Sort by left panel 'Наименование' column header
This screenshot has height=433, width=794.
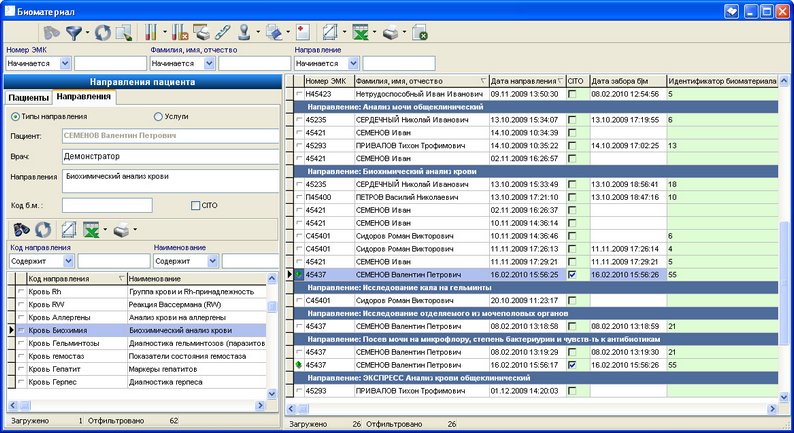tap(196, 279)
